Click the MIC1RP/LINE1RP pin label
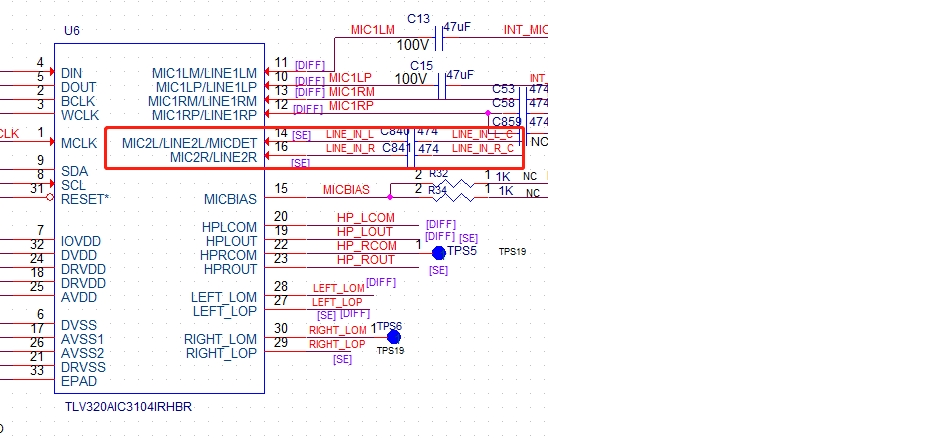Viewport: 926px width, 438px height. pyautogui.click(x=204, y=115)
